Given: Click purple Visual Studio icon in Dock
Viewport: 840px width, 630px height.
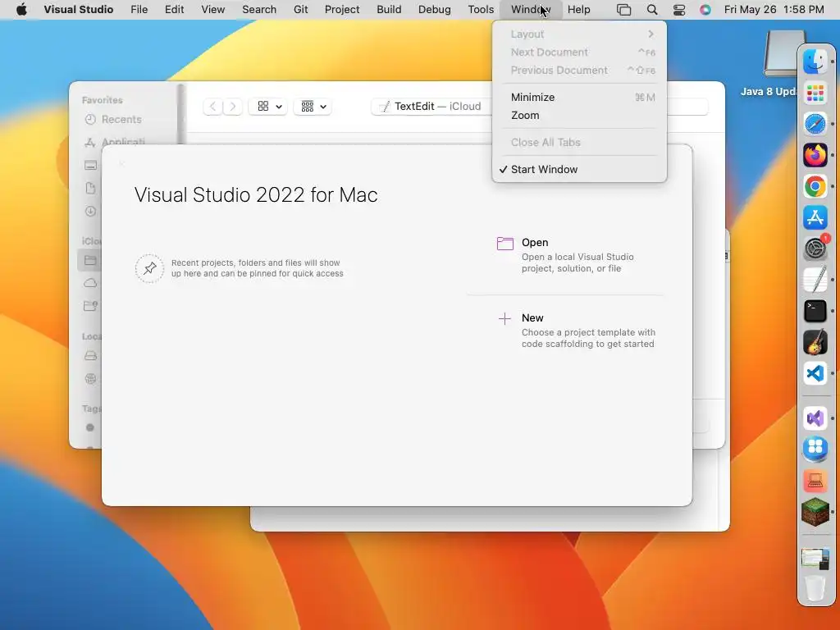Looking at the screenshot, I should click(x=815, y=418).
